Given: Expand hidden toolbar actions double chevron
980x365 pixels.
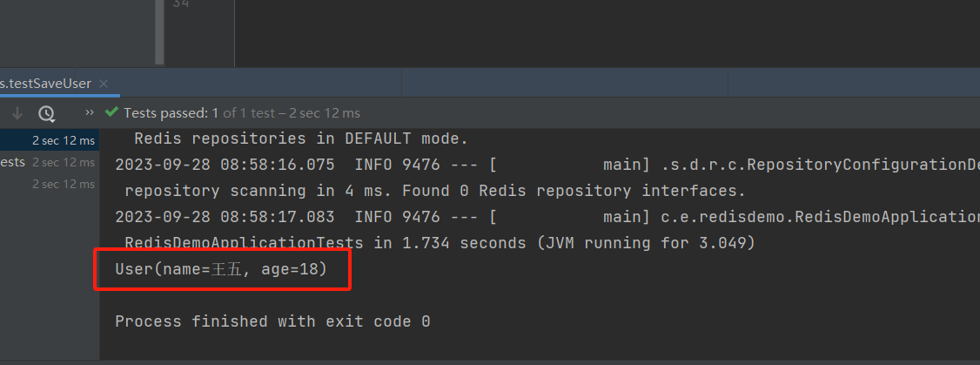Looking at the screenshot, I should tap(90, 113).
